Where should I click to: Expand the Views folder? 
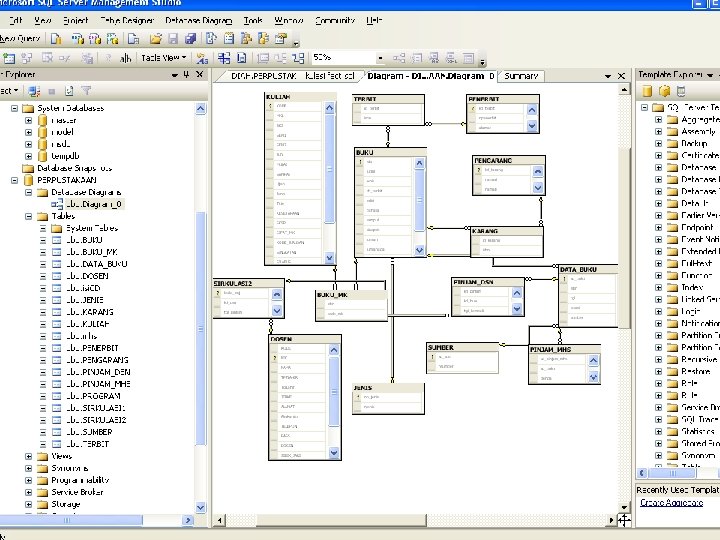(28, 456)
